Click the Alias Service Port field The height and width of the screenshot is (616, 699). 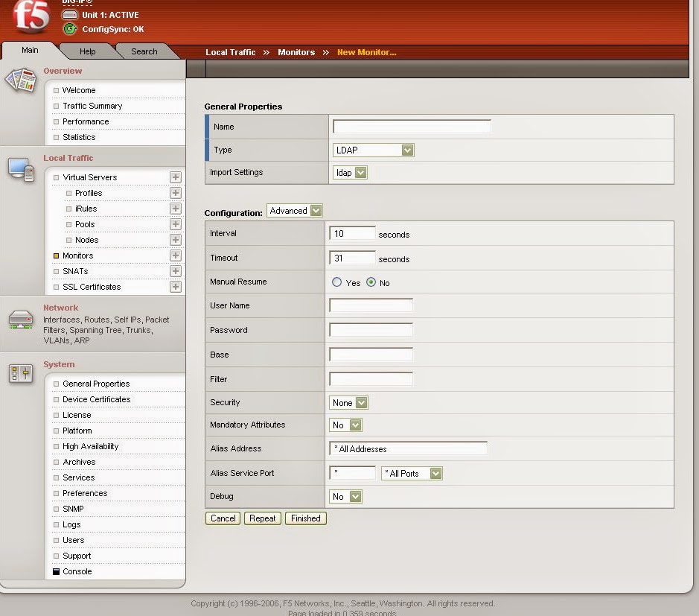click(x=352, y=473)
